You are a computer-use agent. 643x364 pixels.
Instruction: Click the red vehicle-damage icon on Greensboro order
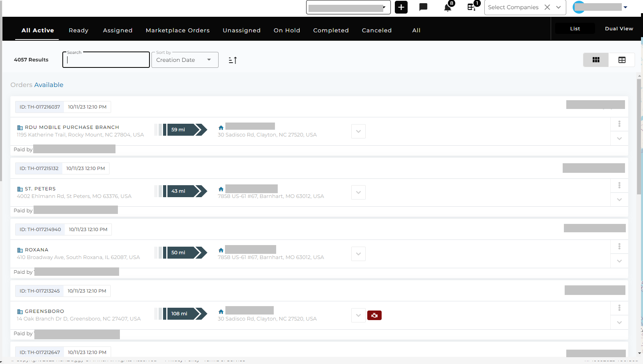(x=374, y=315)
